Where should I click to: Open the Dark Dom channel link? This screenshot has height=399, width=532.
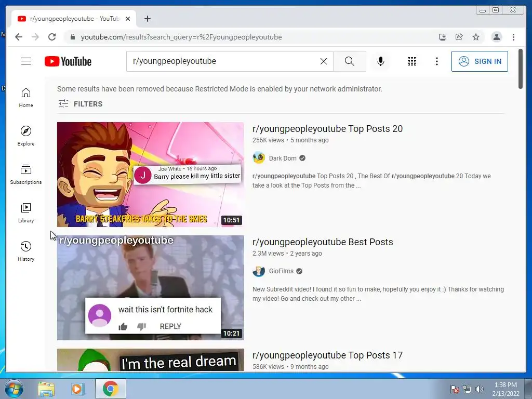[x=283, y=158]
